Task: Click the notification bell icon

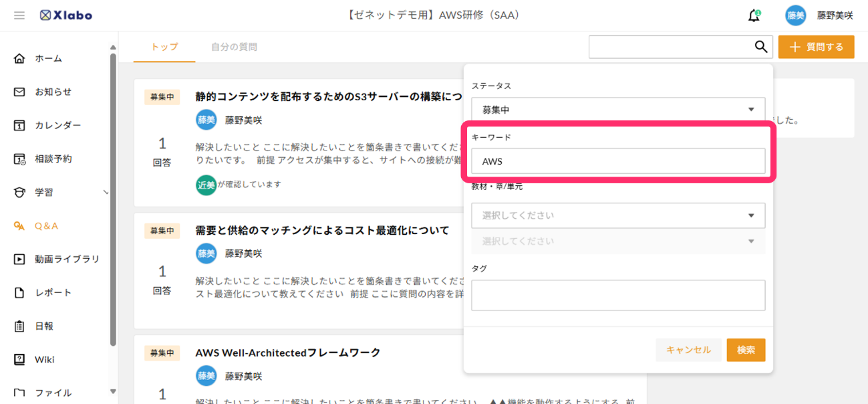Action: tap(754, 16)
